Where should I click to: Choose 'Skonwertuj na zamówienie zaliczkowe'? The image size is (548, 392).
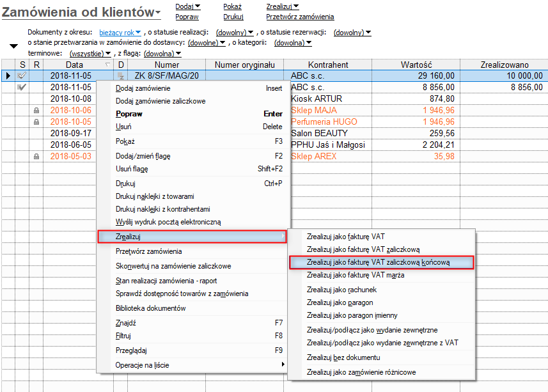pos(192,266)
